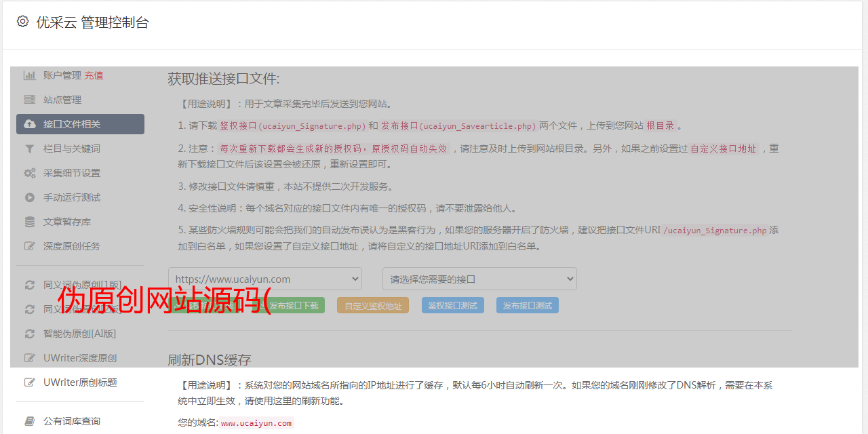868x434 pixels.
Task: Click the 鉴权接口(ucaiyun_Signature.php) code text
Action: (293, 125)
